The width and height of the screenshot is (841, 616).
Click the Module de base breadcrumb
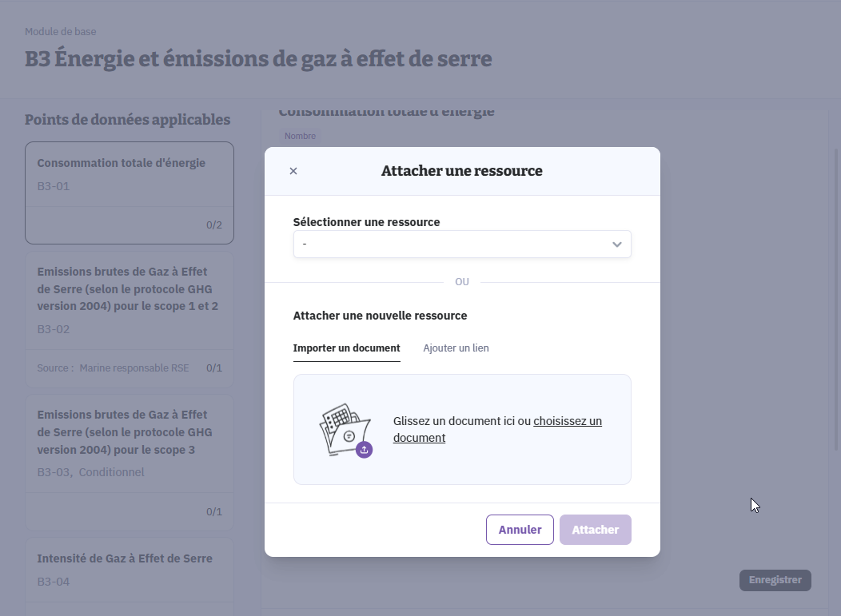click(60, 32)
